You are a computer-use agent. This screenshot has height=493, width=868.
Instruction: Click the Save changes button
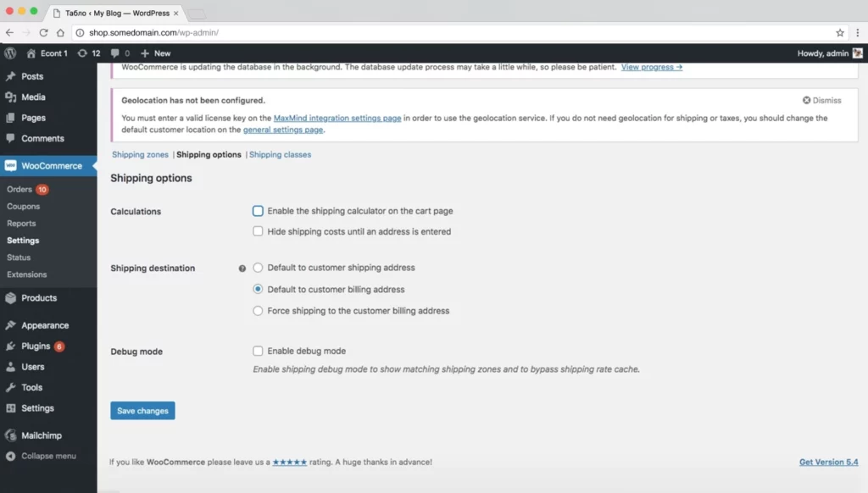click(142, 410)
